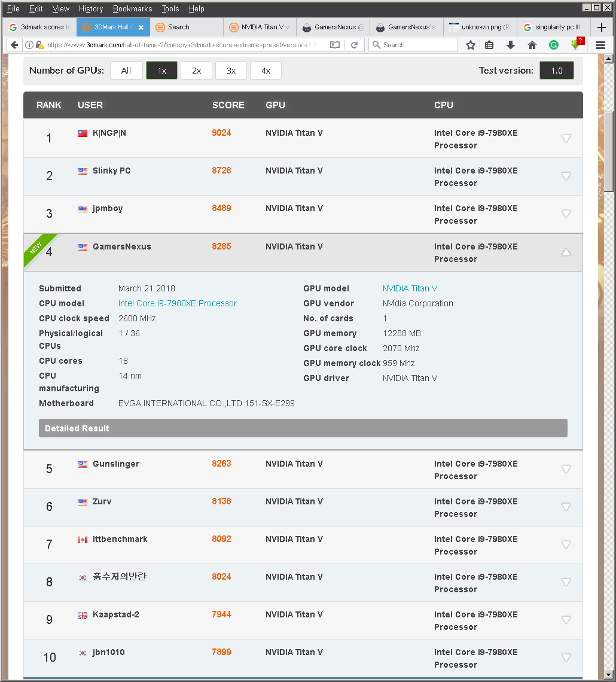Open the History menu
The height and width of the screenshot is (682, 616).
pyautogui.click(x=91, y=9)
